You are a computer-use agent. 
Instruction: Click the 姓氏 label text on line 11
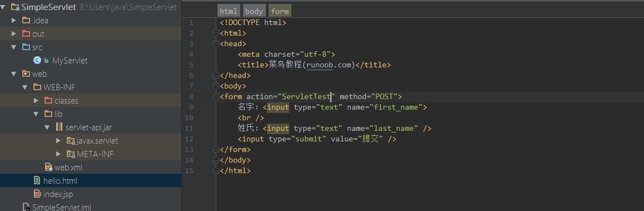click(x=246, y=129)
